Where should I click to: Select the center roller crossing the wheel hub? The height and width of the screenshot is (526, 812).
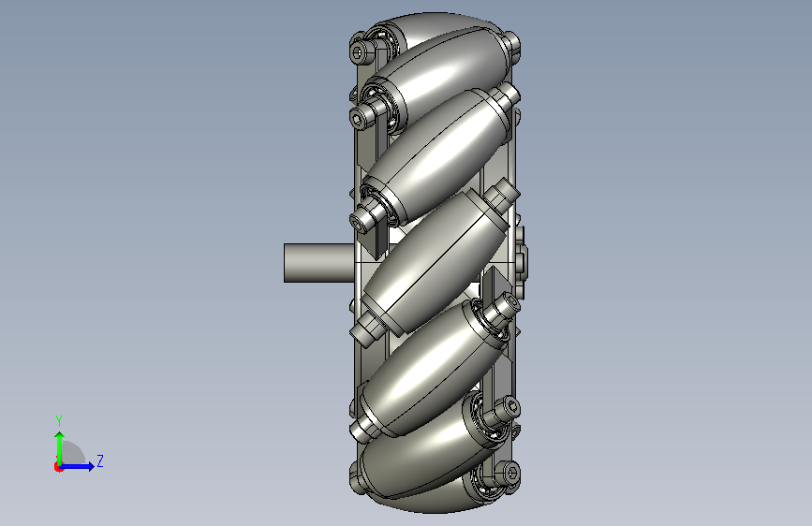pyautogui.click(x=435, y=262)
